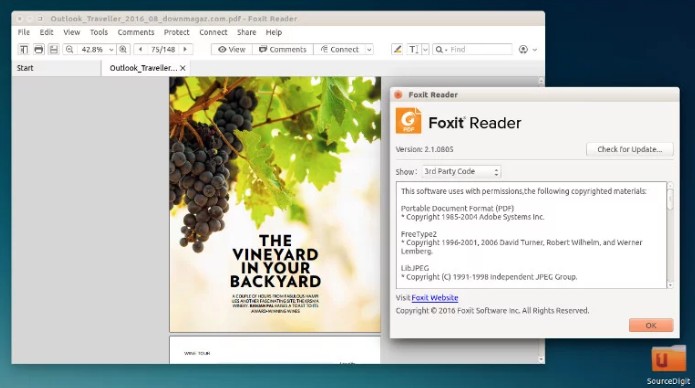Open the File menu
The width and height of the screenshot is (695, 388).
pyautogui.click(x=24, y=32)
